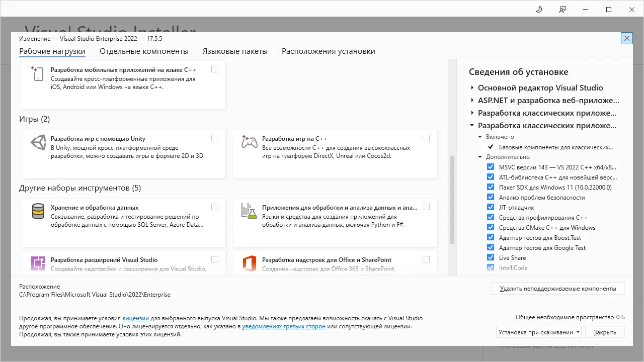Collapse the Дополнительно components group
Viewport: 644px width, 362px height.
[x=480, y=157]
